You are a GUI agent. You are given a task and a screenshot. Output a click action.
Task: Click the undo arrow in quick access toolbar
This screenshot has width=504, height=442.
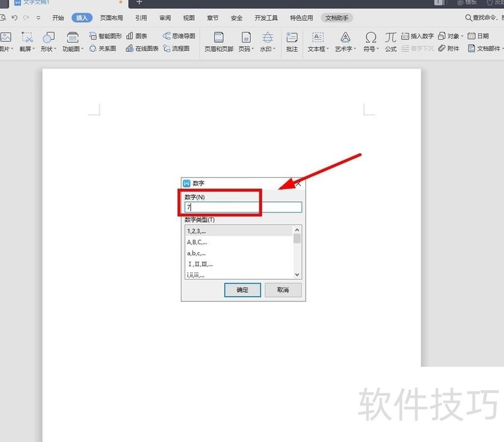(14, 18)
